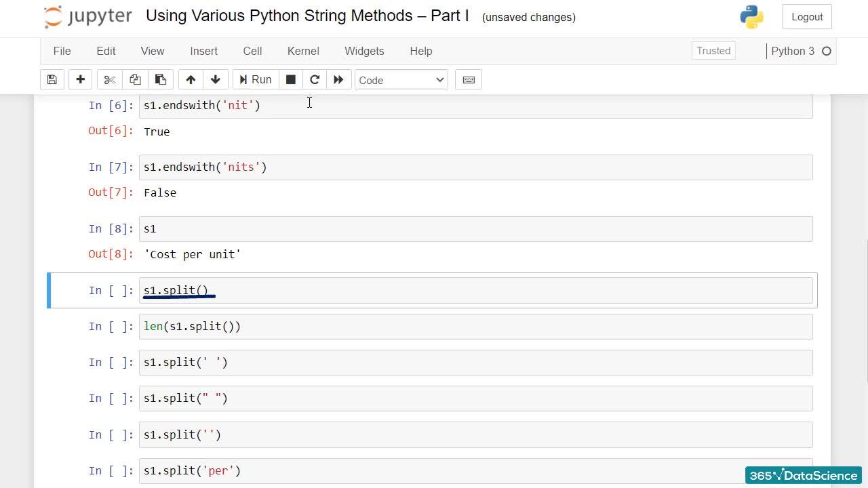Cut selected cells with the scissors icon

coord(109,80)
